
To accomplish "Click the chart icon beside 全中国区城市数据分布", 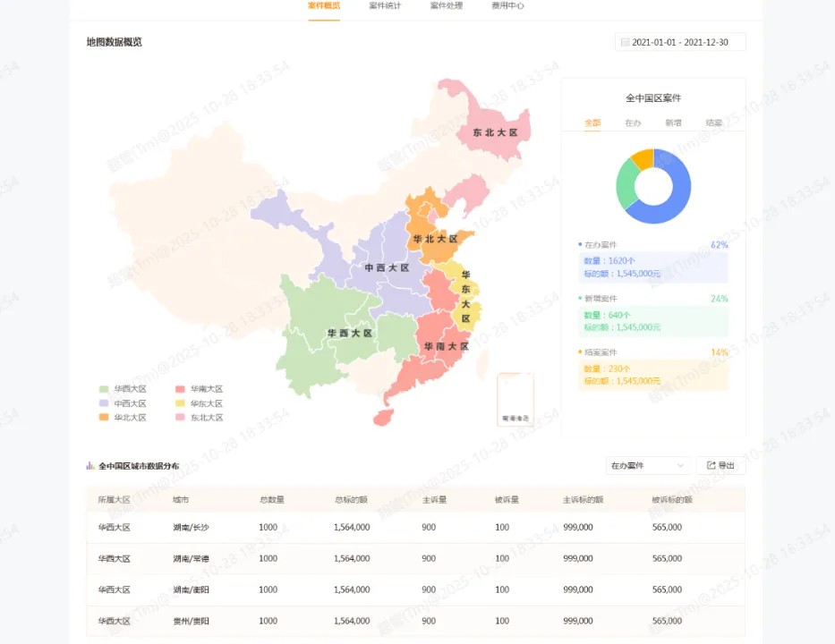I will tap(90, 465).
